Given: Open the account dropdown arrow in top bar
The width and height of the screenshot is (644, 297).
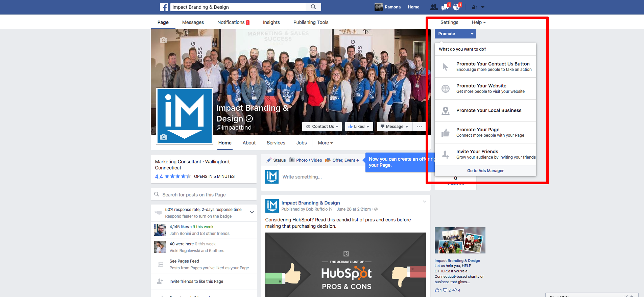Looking at the screenshot, I should coord(483,7).
